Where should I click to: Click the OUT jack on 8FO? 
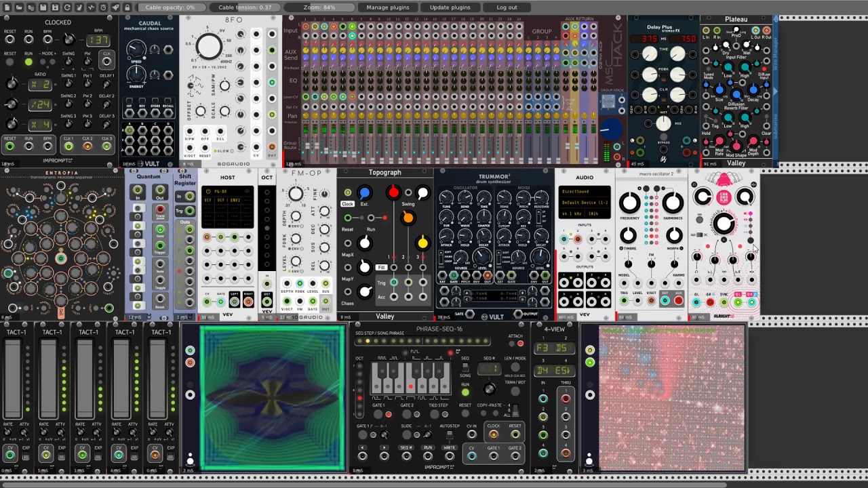[x=272, y=146]
